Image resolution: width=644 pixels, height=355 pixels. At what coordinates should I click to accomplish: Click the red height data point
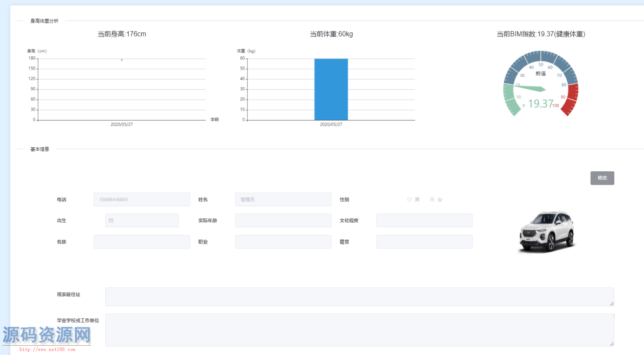coord(122,60)
